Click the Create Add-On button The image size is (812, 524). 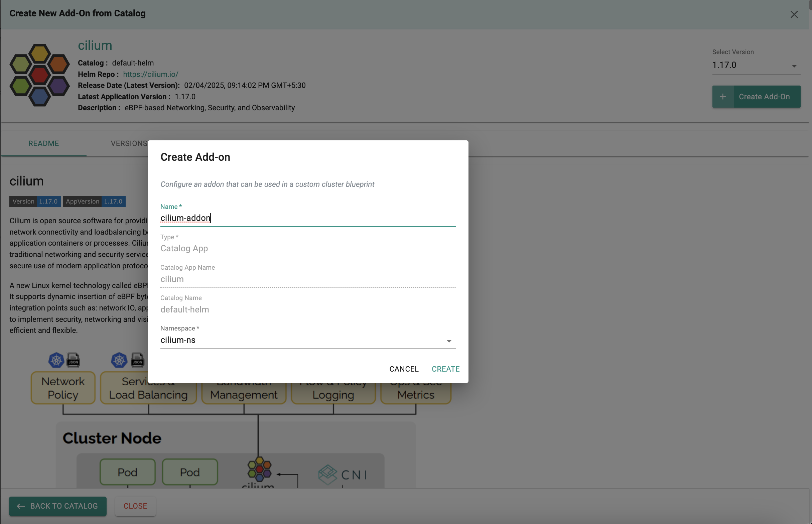pos(756,97)
